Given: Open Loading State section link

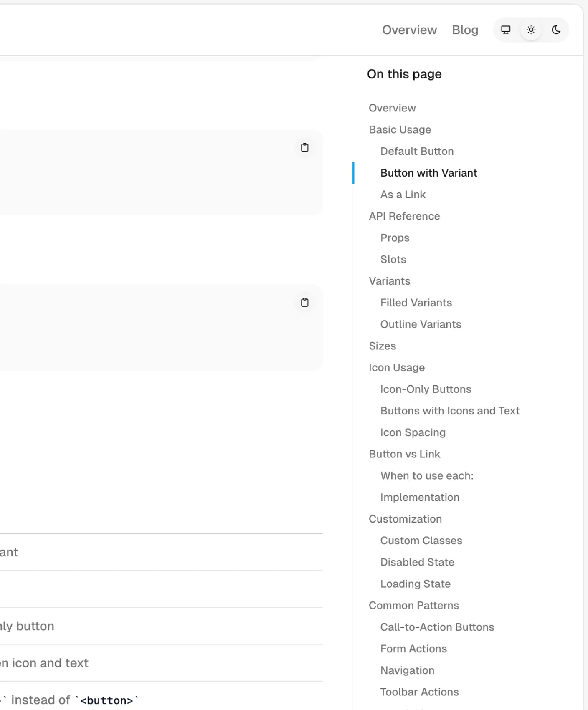Looking at the screenshot, I should (x=415, y=584).
